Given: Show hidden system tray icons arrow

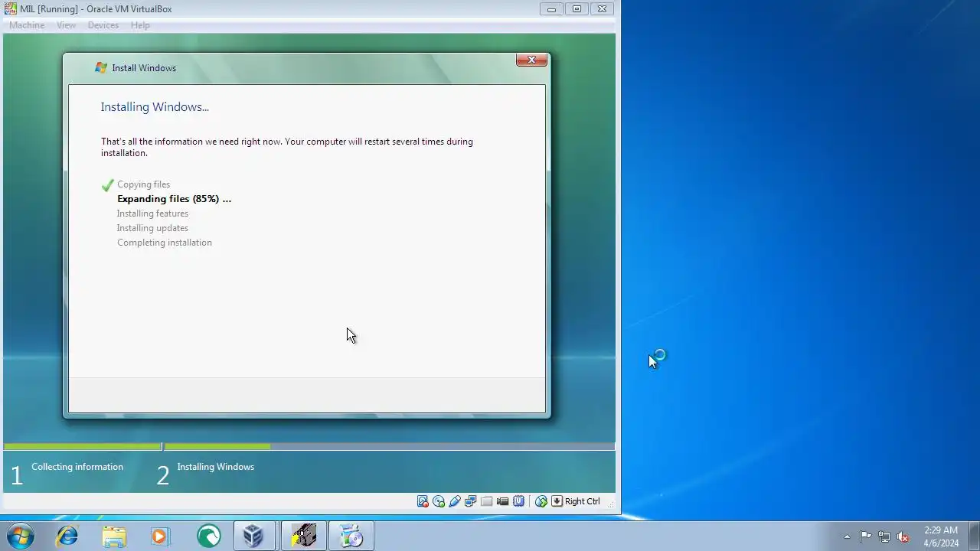Looking at the screenshot, I should pyautogui.click(x=847, y=536).
